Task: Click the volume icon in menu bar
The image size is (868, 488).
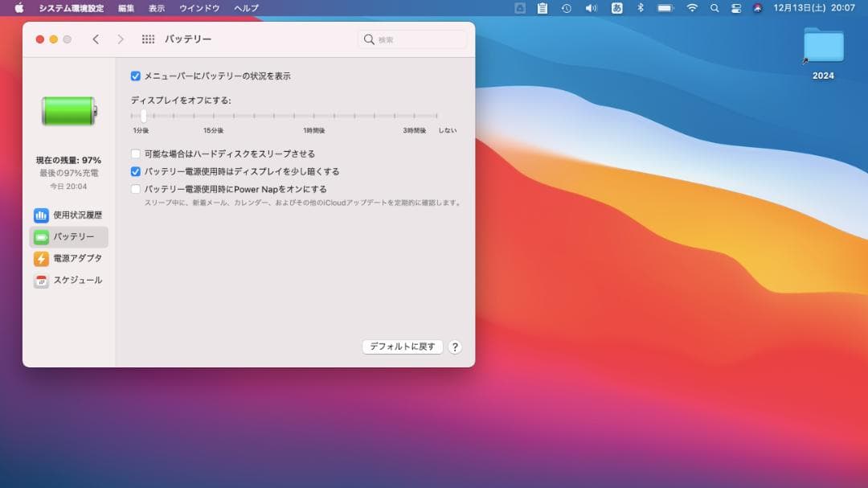Action: 592,9
